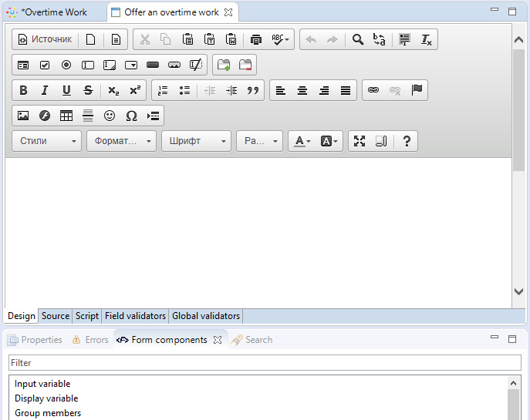Insert a table

[x=66, y=116]
